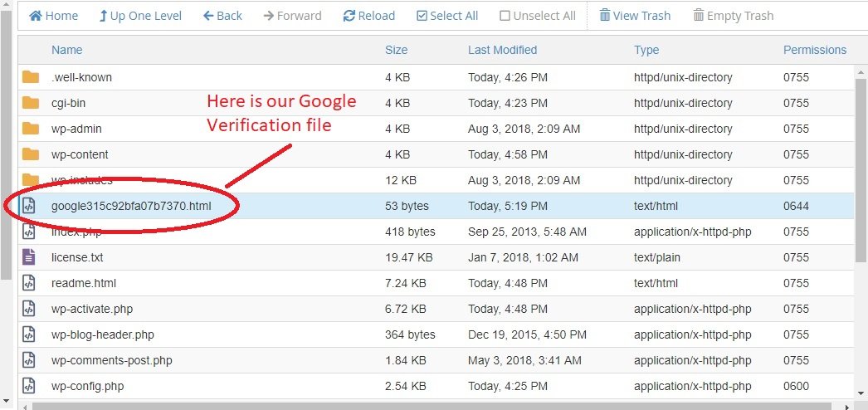Select the readme.html file name
Viewport: 868px width, 410px height.
[x=84, y=283]
